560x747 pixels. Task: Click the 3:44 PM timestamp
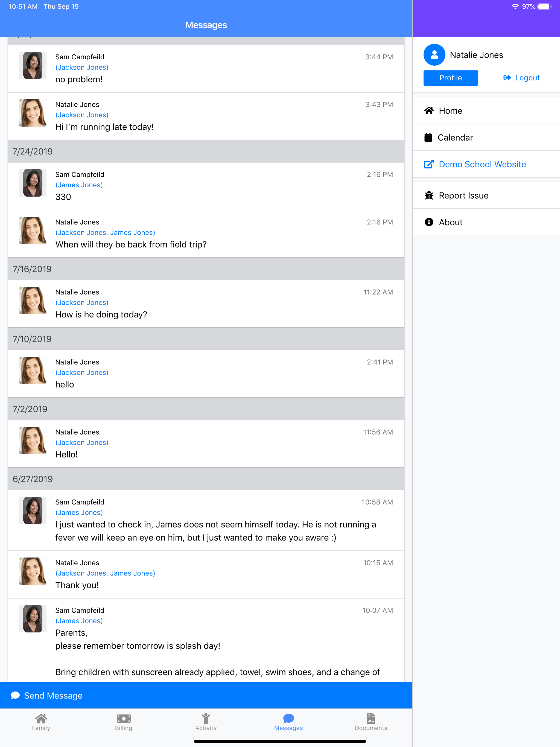coord(379,57)
